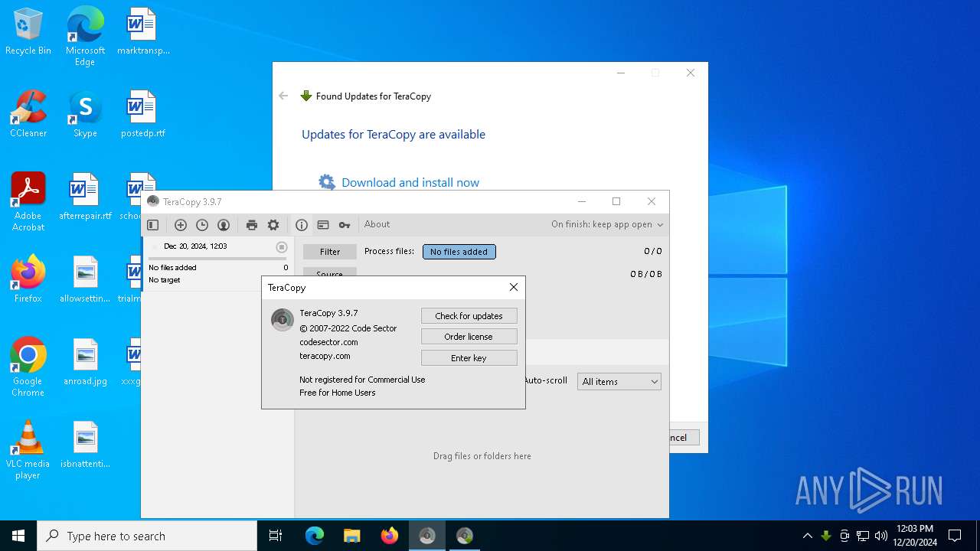Open Skype desktop shortcut
Screen dimensions: 980x551
tap(85, 114)
